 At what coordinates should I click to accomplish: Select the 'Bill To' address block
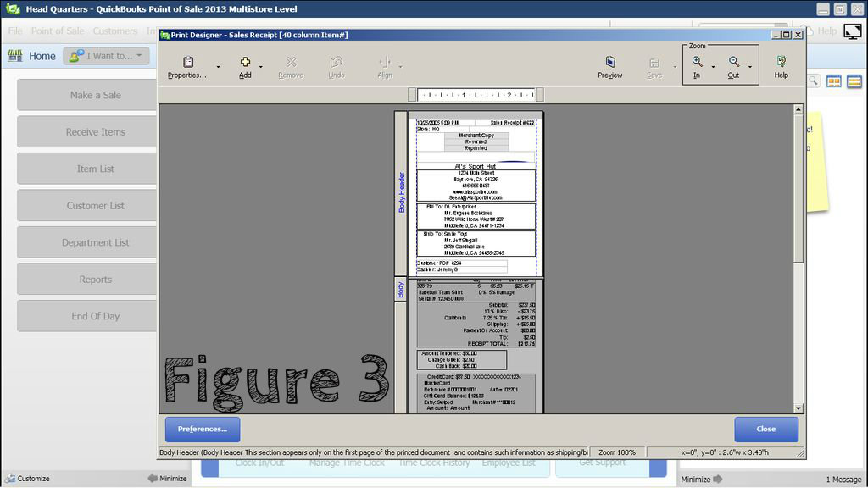(x=476, y=216)
